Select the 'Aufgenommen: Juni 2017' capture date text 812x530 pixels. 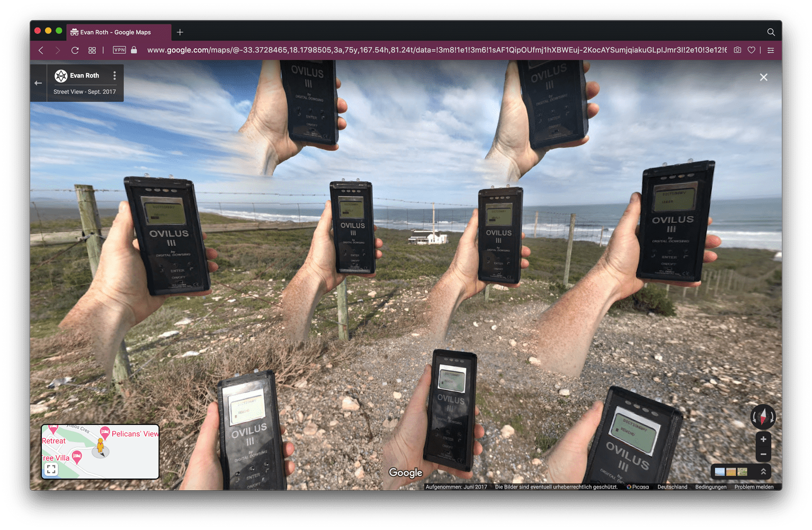[x=457, y=487]
